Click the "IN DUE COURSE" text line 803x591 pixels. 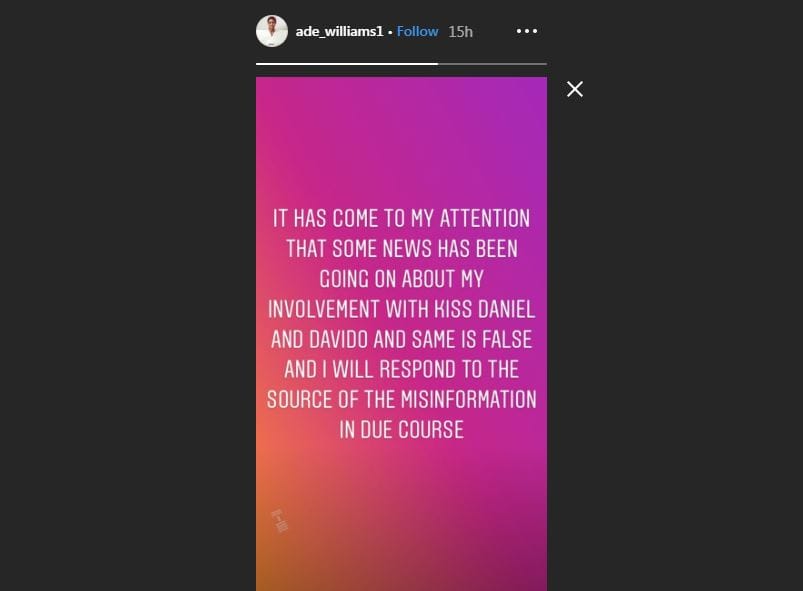401,430
